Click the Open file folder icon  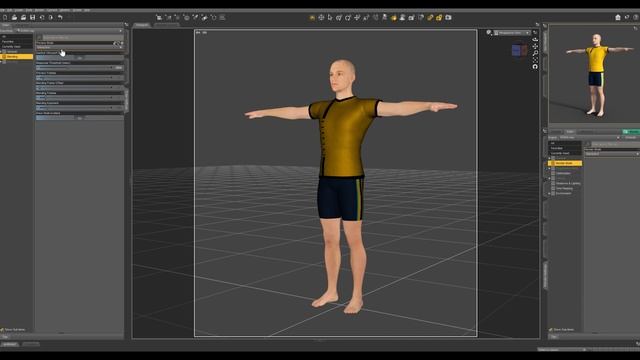(14, 18)
